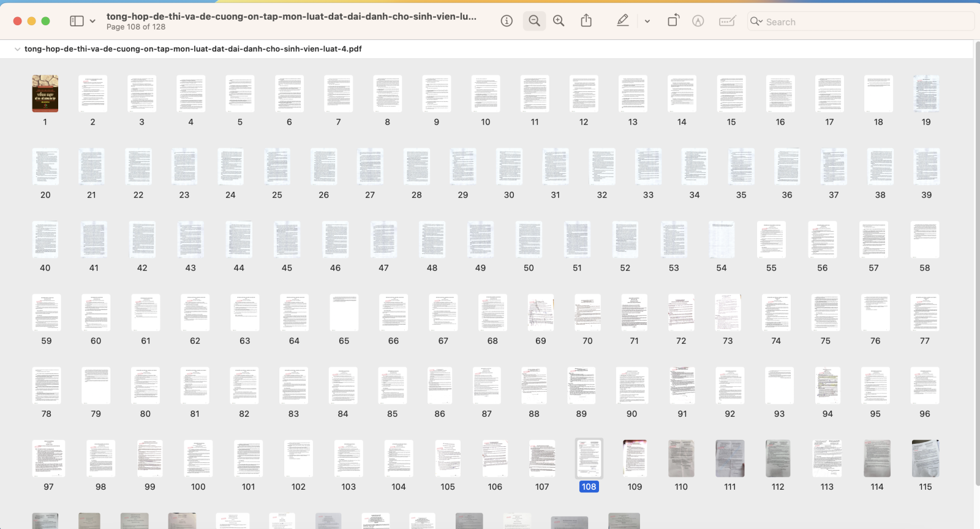The width and height of the screenshot is (980, 529).
Task: Click the page number label 108
Action: pyautogui.click(x=589, y=487)
